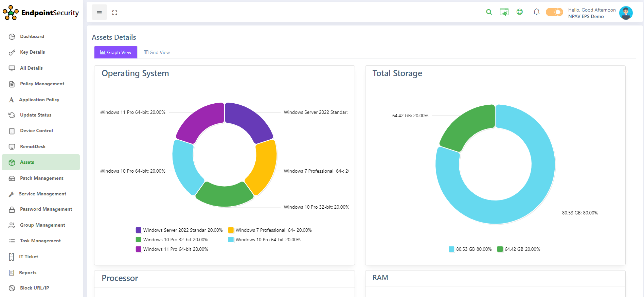
Task: Click the Task Management list icon
Action: pos(12,241)
